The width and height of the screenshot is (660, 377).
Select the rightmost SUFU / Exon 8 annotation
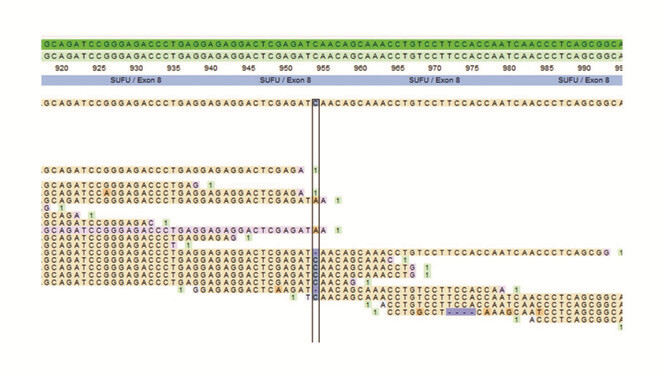click(583, 80)
